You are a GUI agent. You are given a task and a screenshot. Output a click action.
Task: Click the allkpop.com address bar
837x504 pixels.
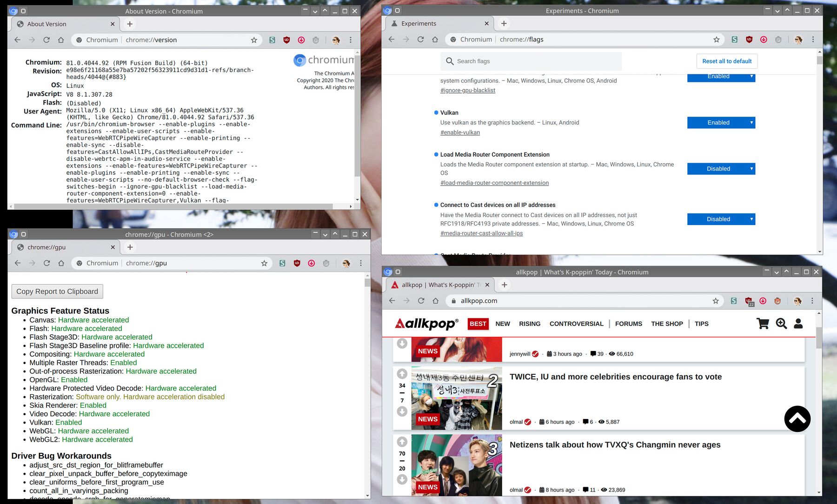click(x=585, y=301)
